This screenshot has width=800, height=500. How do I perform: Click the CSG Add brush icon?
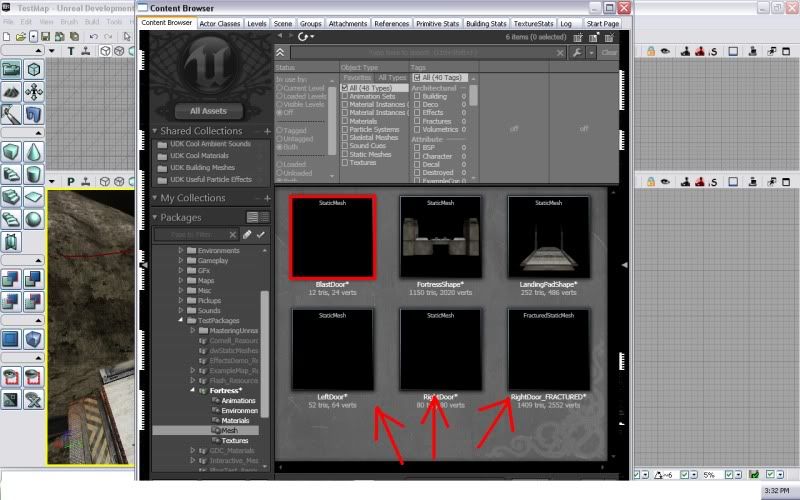pos(11,280)
